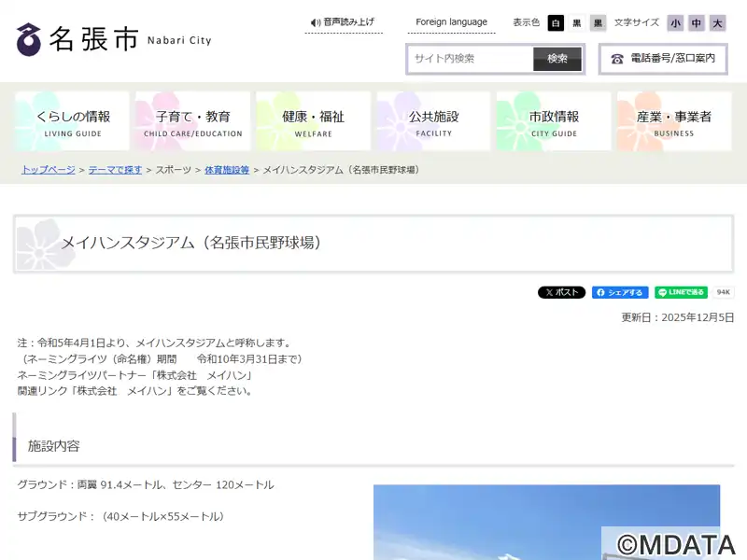Select small 小 text size

(675, 23)
